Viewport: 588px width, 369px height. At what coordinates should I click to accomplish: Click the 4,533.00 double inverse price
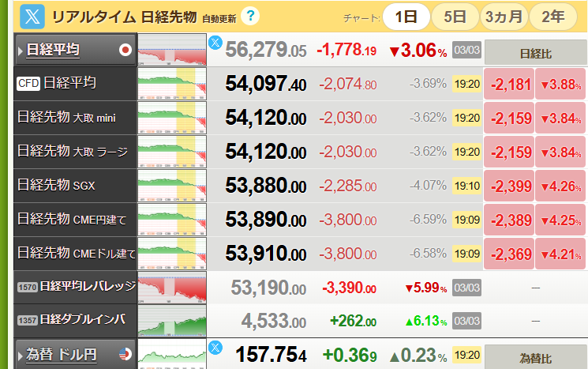(274, 322)
